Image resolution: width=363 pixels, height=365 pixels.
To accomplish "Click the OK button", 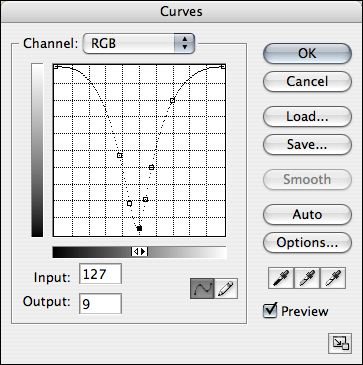I will pos(307,53).
